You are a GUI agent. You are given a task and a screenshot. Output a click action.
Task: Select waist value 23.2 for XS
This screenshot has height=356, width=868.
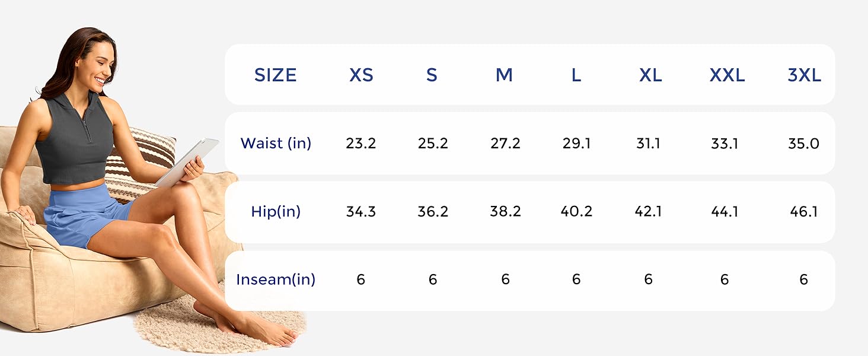pos(361,144)
